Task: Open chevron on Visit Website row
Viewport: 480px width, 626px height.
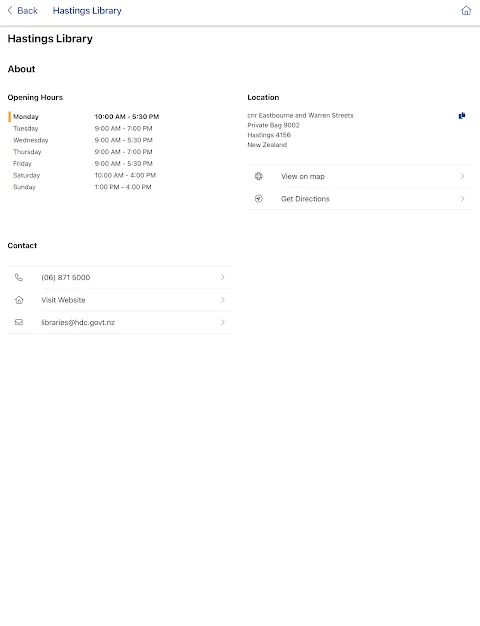Action: 223,299
